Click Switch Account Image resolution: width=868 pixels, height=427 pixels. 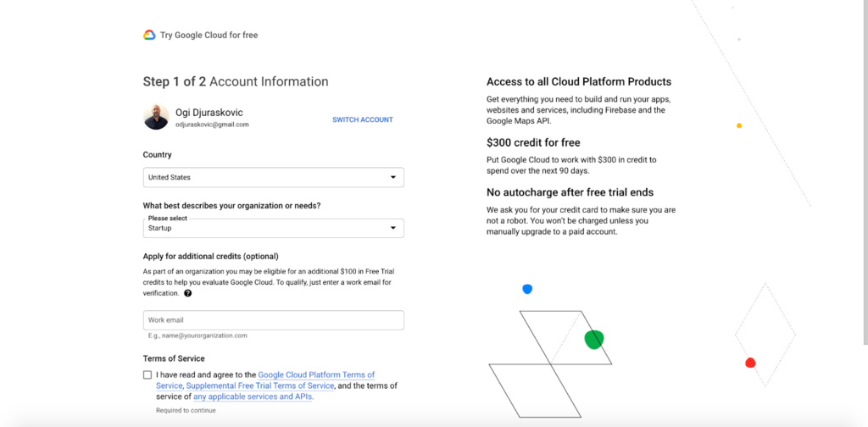coord(363,119)
